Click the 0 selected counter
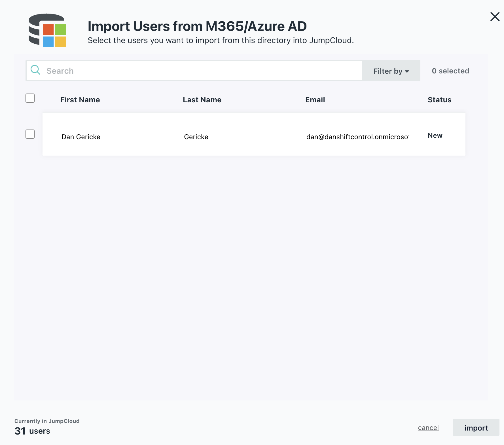Screen dimensions: 504x445 450,71
